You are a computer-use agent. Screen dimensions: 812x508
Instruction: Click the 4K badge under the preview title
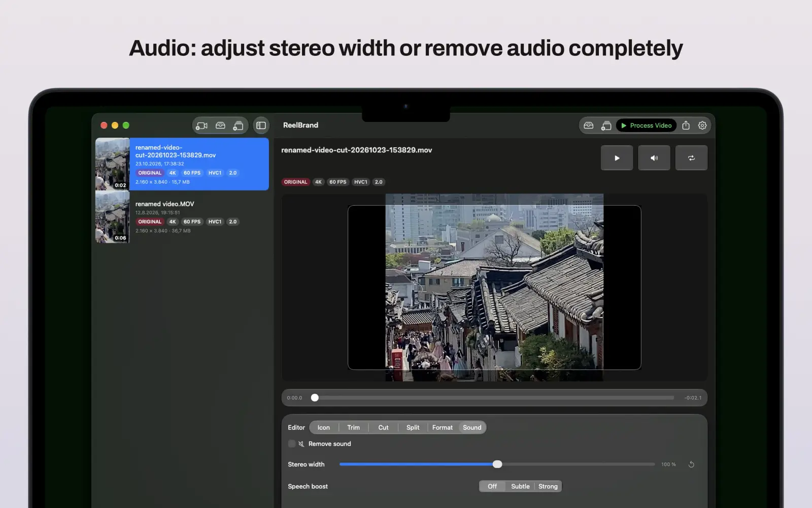pyautogui.click(x=318, y=182)
